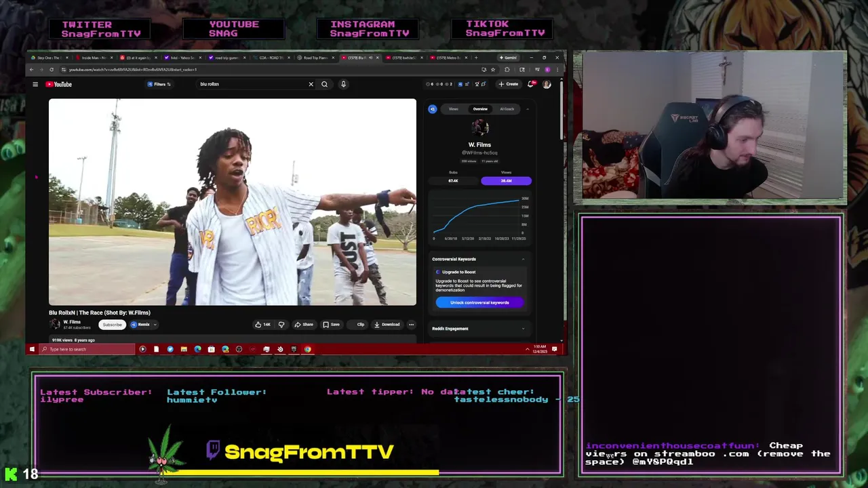Image resolution: width=868 pixels, height=488 pixels.
Task: Open browser extensions puzzle icon
Action: pyautogui.click(x=507, y=69)
